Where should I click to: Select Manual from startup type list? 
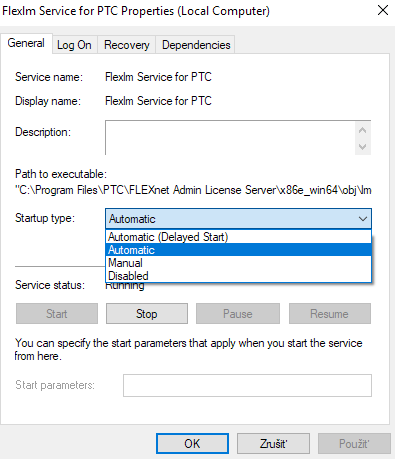[x=238, y=263]
